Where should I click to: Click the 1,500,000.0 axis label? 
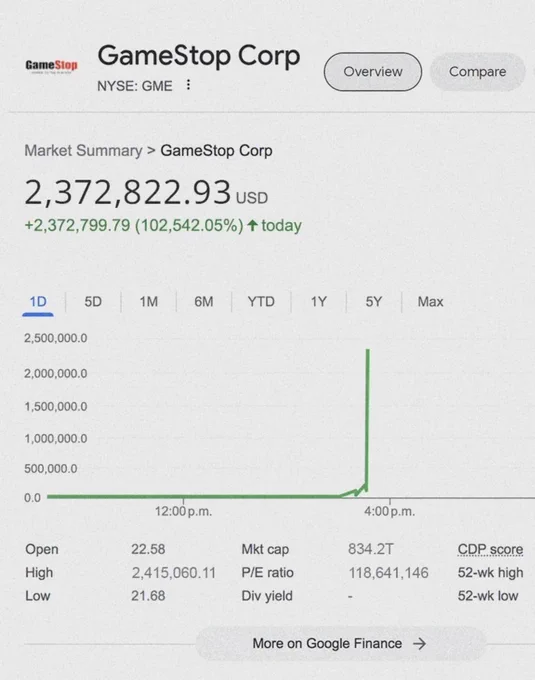coord(55,407)
